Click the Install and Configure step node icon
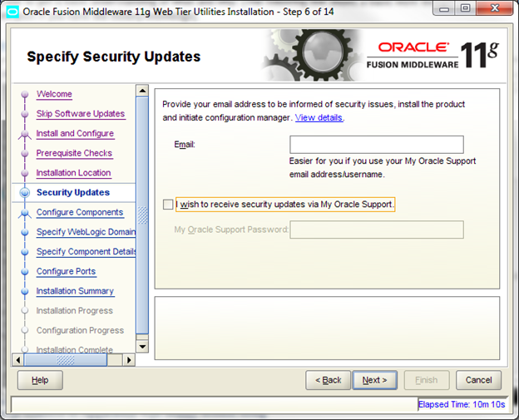The height and width of the screenshot is (420, 519). pos(24,134)
